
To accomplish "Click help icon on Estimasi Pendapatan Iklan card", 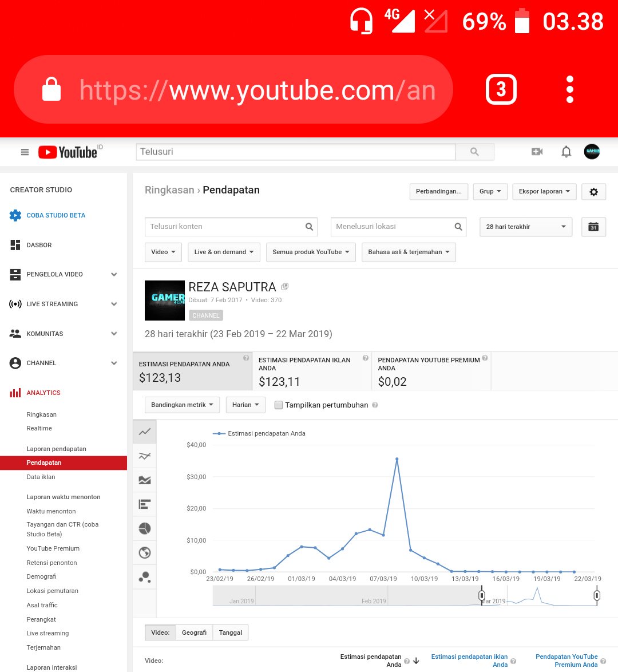I will 365,358.
